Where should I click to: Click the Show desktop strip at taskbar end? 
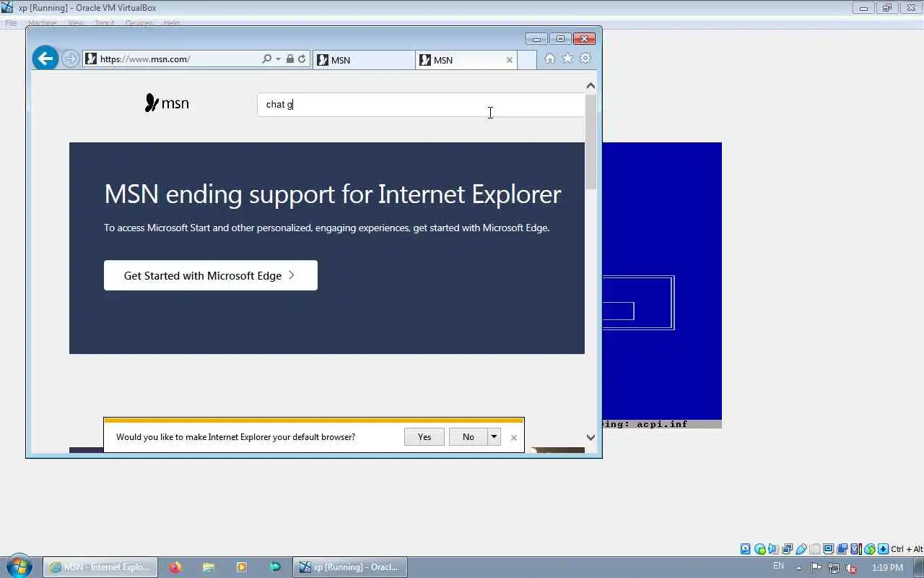pyautogui.click(x=918, y=567)
